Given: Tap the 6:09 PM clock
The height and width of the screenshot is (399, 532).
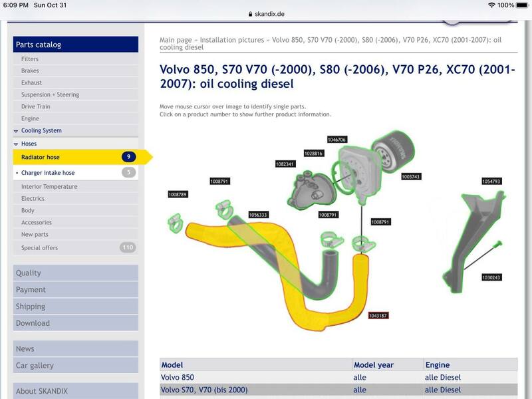Looking at the screenshot, I should 15,5.
